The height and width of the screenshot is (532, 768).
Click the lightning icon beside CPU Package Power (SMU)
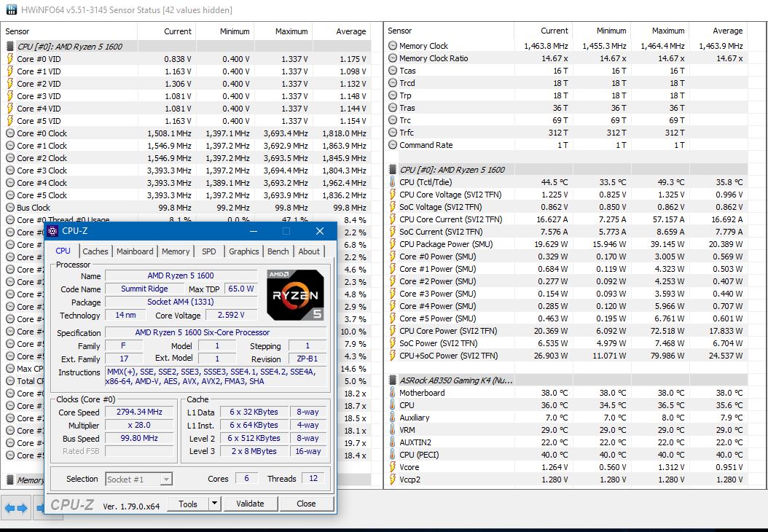[x=392, y=244]
